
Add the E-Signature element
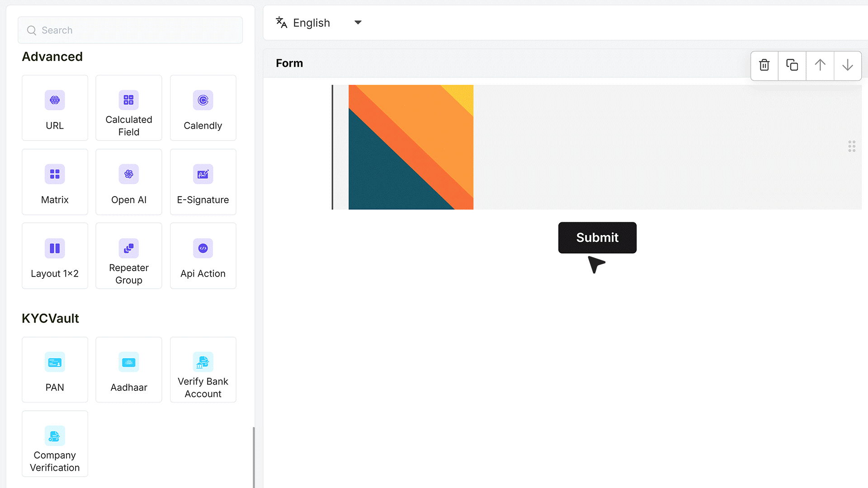pos(203,182)
